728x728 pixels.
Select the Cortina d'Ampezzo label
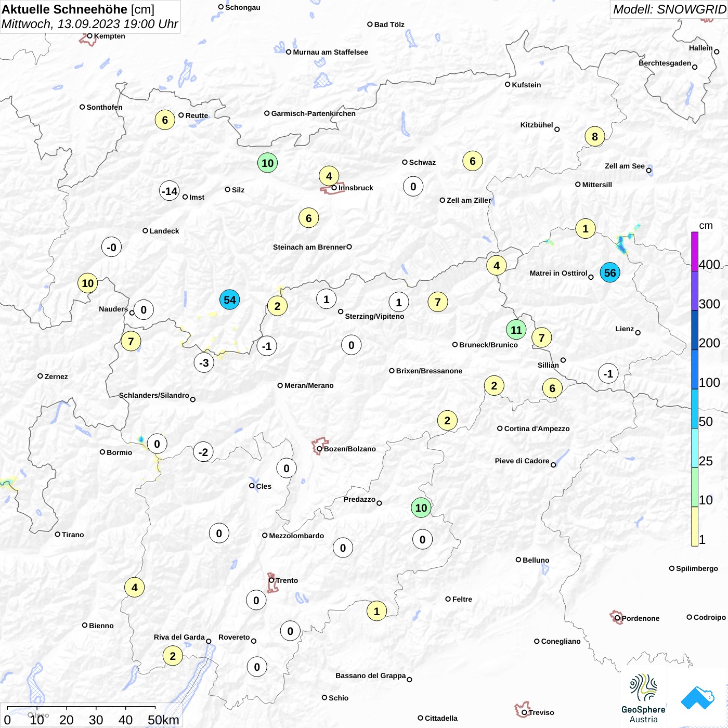point(537,428)
